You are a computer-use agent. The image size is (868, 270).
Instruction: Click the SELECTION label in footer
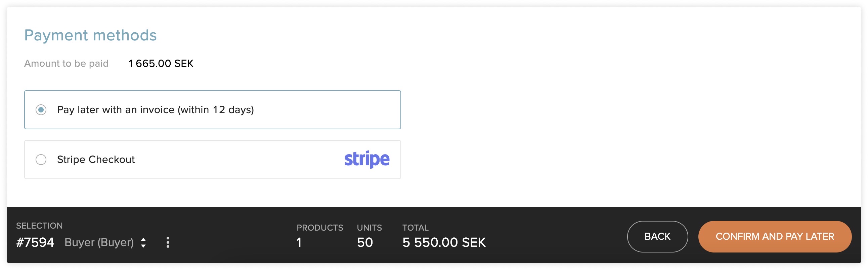(39, 226)
